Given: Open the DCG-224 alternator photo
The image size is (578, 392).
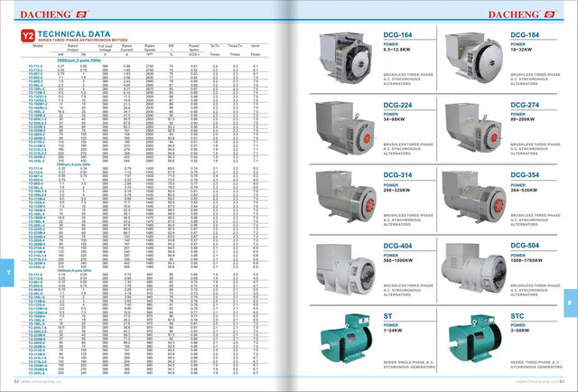Looking at the screenshot, I should point(346,127).
